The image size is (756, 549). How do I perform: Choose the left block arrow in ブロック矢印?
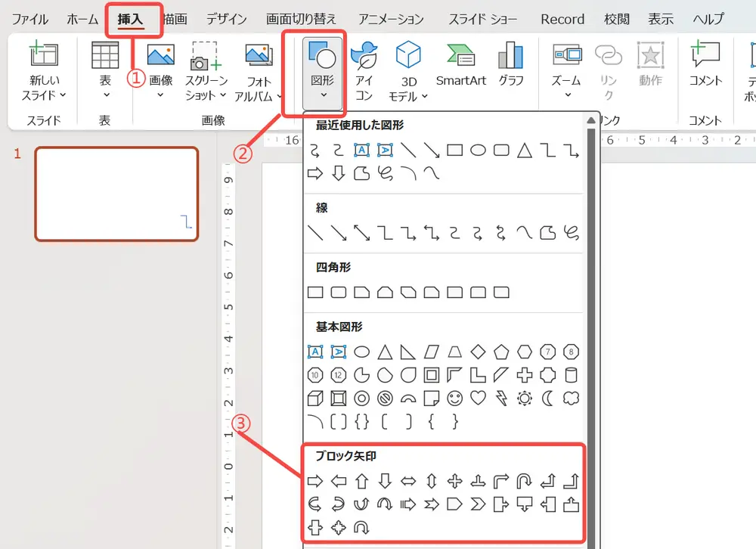339,481
